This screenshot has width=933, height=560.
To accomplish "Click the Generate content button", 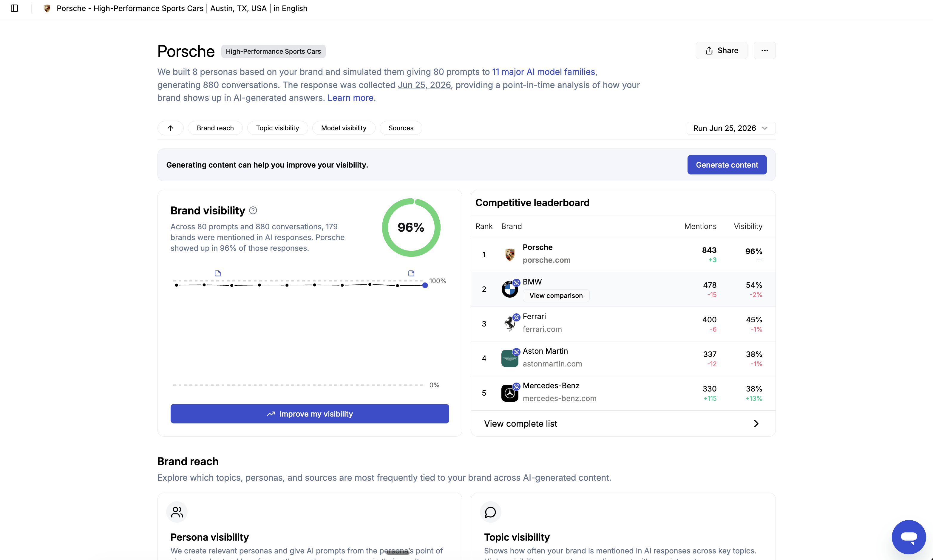I will click(727, 165).
